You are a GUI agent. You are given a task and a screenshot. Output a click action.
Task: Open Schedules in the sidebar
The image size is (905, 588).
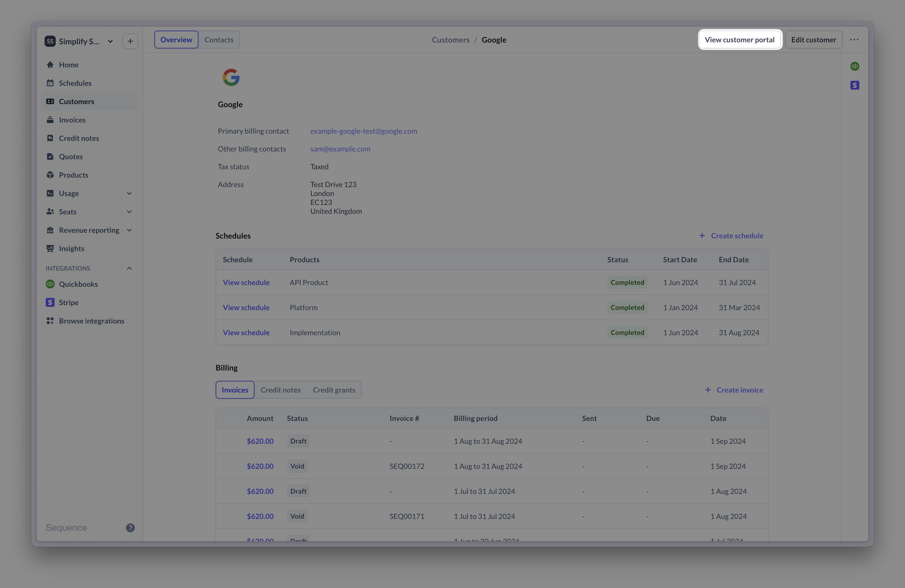pos(89,83)
